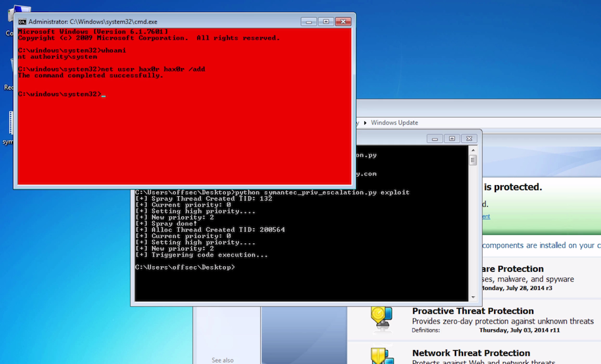Click the "Definitions:" label
This screenshot has width=601, height=364.
(x=426, y=330)
